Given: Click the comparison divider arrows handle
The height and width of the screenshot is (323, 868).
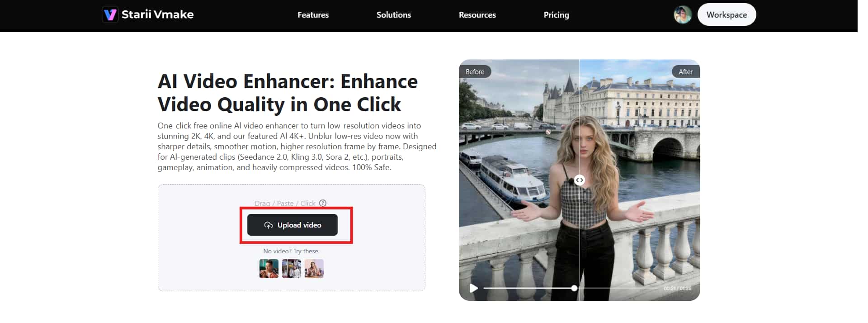Looking at the screenshot, I should pos(579,180).
